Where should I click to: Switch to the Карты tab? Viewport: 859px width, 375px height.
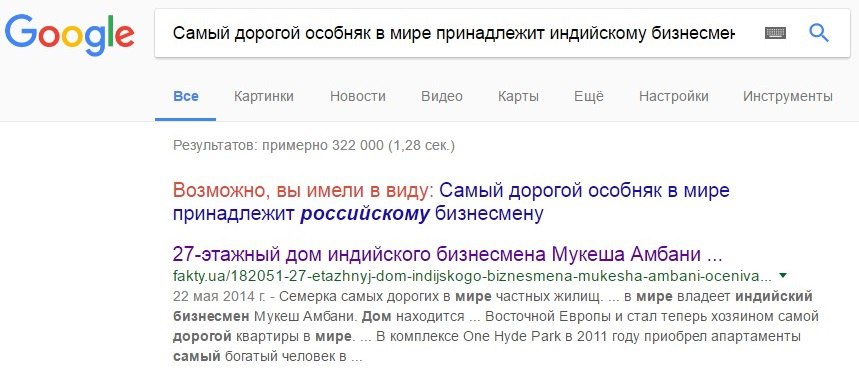[x=518, y=96]
